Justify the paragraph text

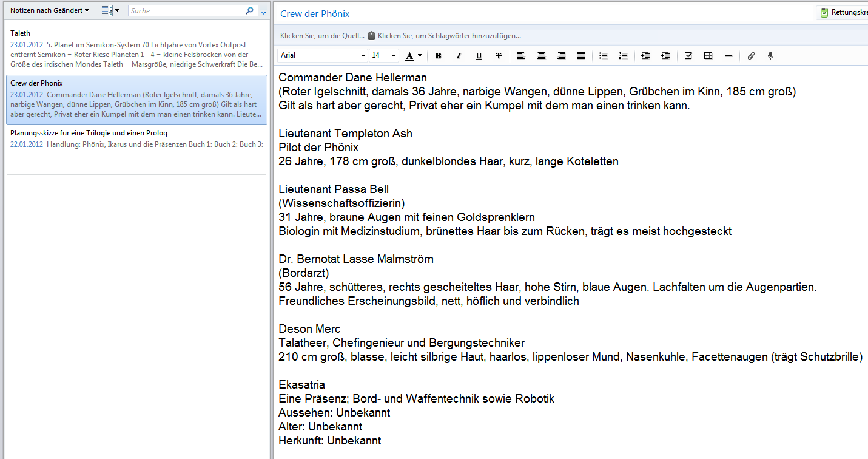(580, 56)
